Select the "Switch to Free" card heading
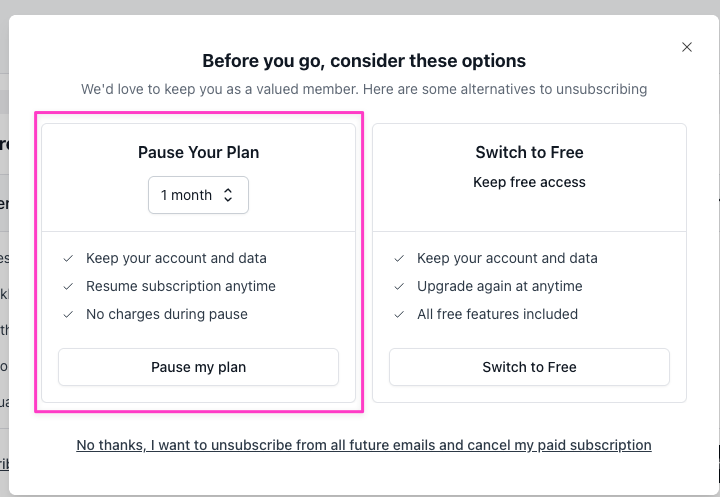This screenshot has height=497, width=720. coord(529,153)
